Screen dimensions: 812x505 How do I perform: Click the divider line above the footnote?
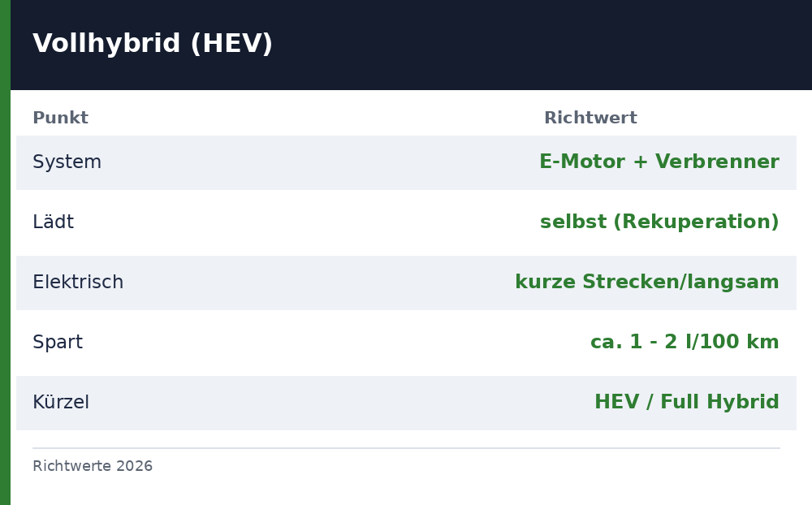(x=406, y=448)
